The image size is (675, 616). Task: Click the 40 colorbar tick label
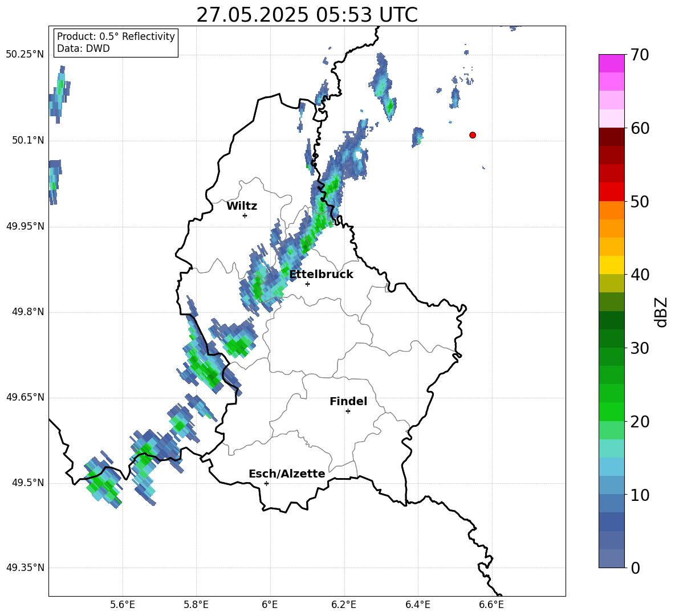640,275
